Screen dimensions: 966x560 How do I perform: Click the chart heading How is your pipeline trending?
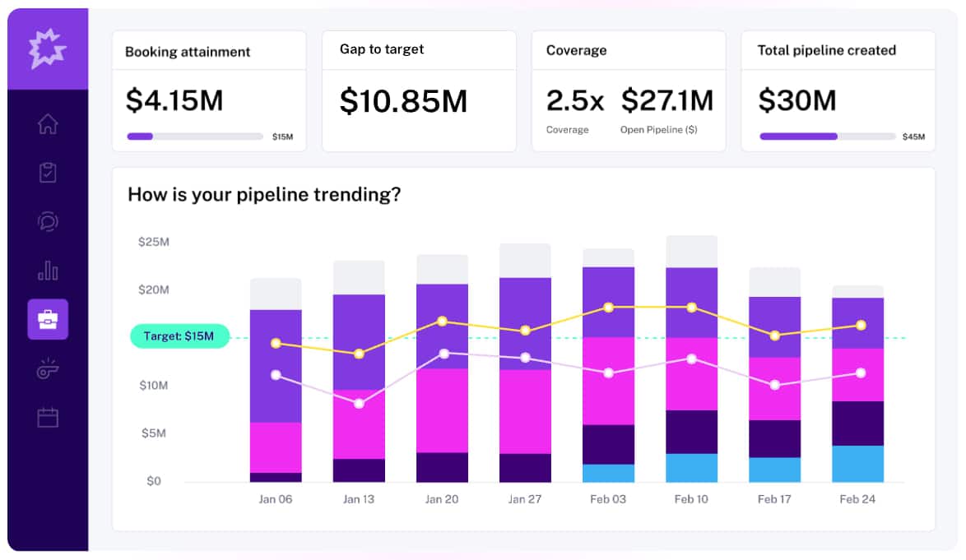[x=264, y=195]
